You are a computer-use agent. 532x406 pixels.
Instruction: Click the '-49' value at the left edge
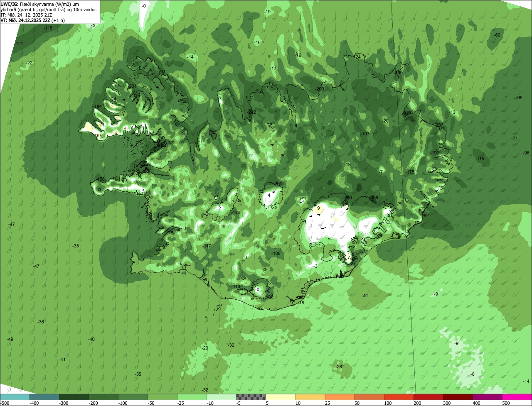[x=10, y=339]
